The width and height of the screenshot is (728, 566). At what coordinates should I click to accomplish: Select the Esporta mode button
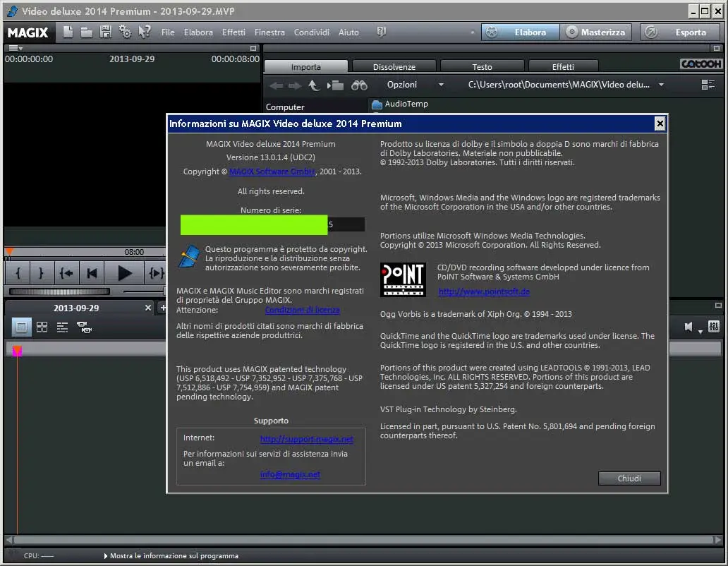(x=679, y=32)
